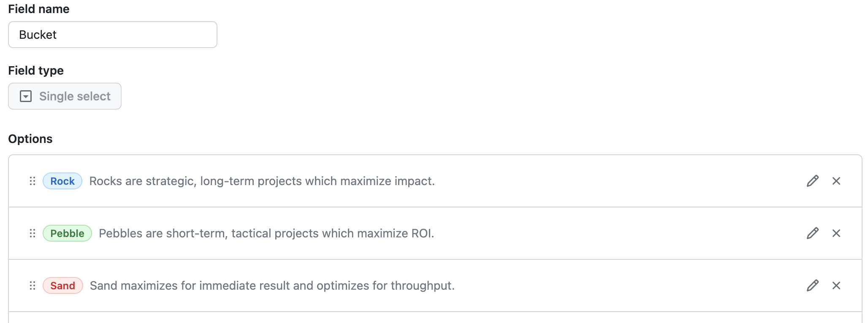Remove the Rock option
868x323 pixels.
[836, 181]
